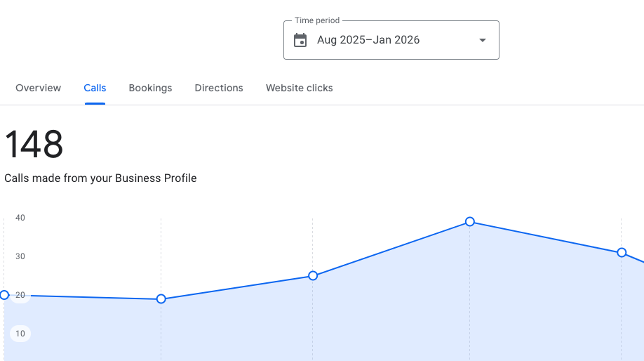Click the "Calls made from your Business Profile" text
Screen dimensions: 644x361
tap(100, 178)
